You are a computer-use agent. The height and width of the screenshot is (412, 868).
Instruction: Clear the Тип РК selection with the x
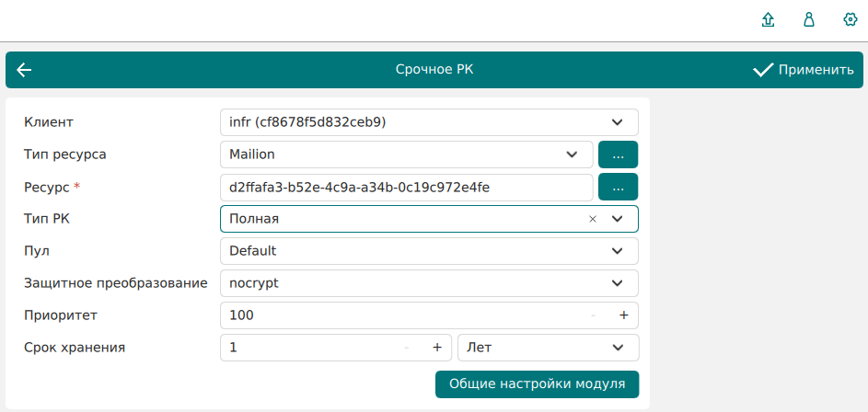pos(593,219)
